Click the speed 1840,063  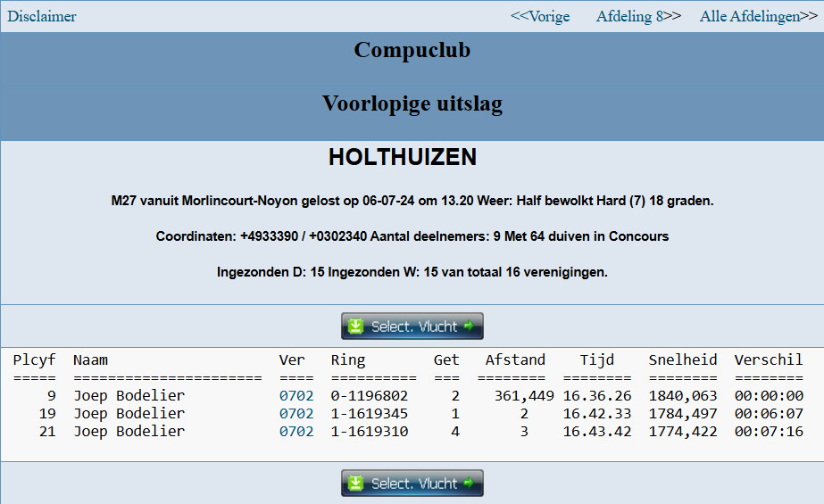tap(683, 396)
